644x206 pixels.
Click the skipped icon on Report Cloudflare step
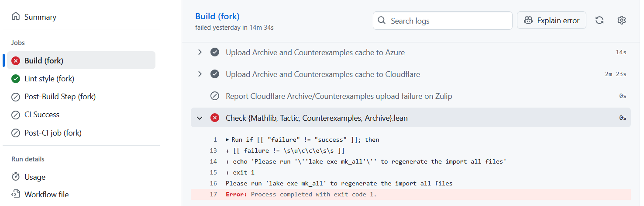[215, 96]
